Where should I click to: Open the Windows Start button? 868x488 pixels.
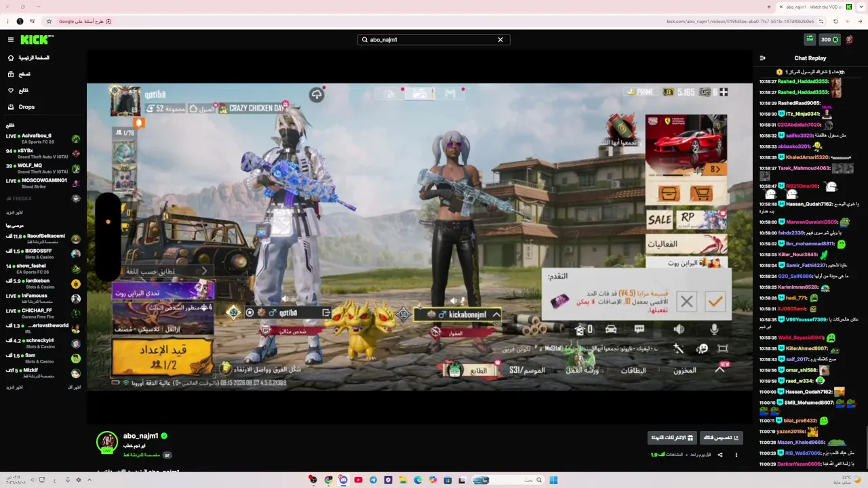click(553, 480)
